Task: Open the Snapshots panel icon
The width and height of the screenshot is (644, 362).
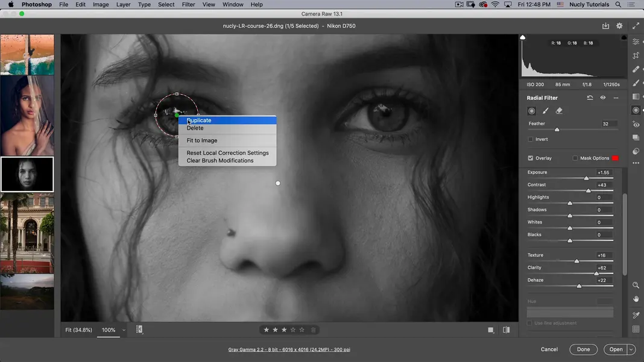Action: pos(636,137)
